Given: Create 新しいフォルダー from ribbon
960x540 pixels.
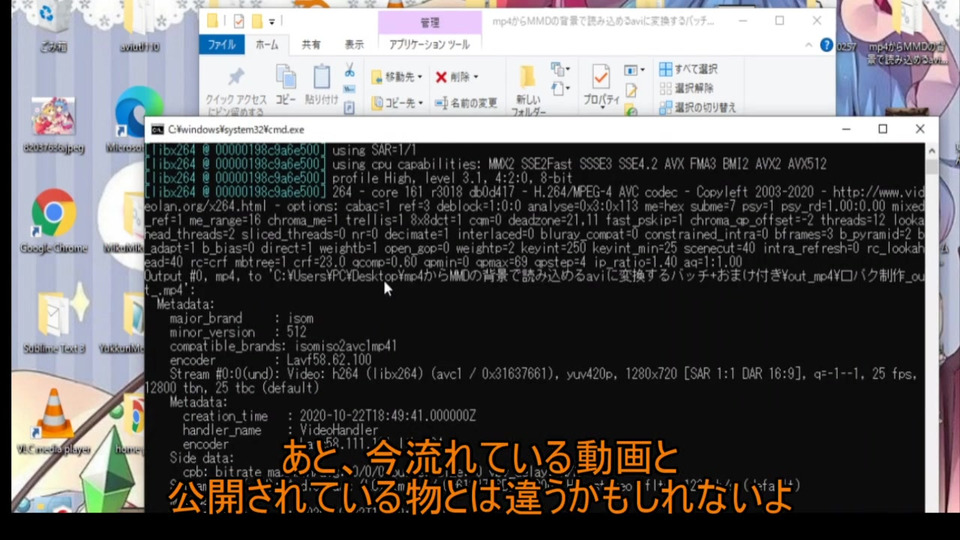Looking at the screenshot, I should pos(528,90).
